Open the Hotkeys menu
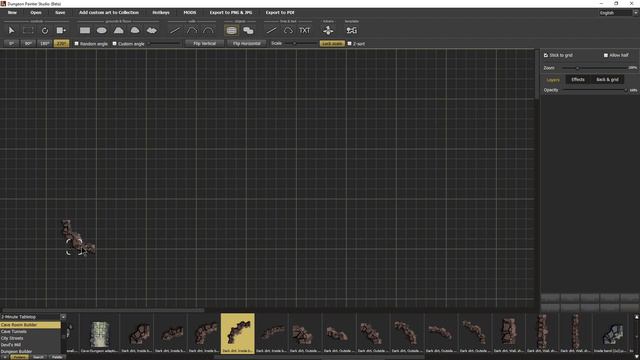 point(161,13)
